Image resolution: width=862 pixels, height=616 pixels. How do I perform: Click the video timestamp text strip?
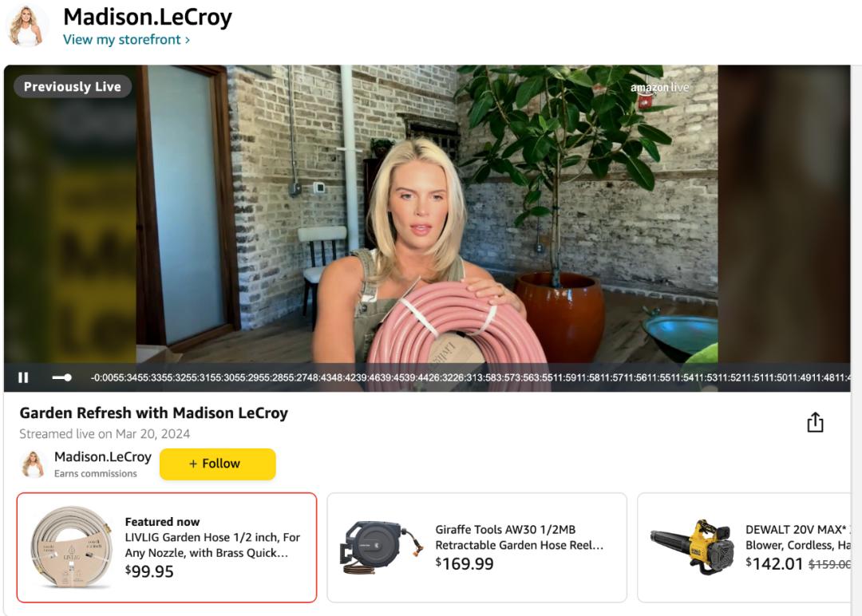[471, 377]
